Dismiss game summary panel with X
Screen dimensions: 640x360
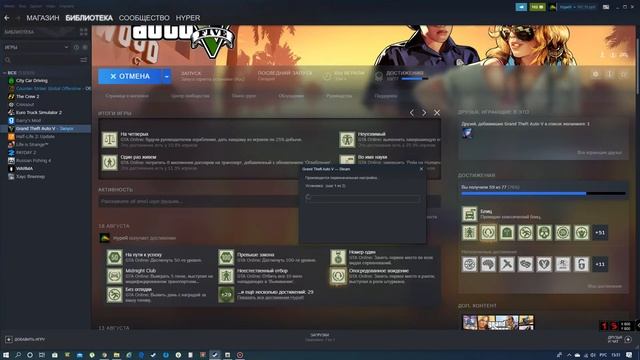point(437,113)
